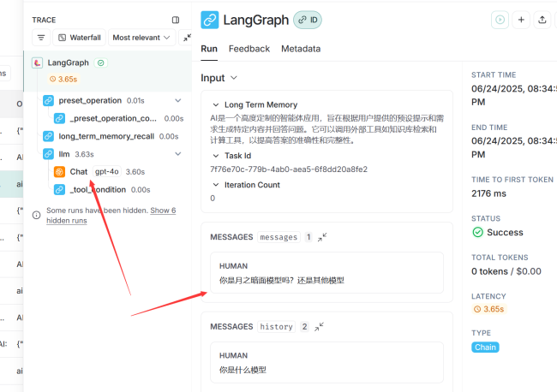557x392 pixels.
Task: Click the llm chain icon
Action: coord(48,154)
